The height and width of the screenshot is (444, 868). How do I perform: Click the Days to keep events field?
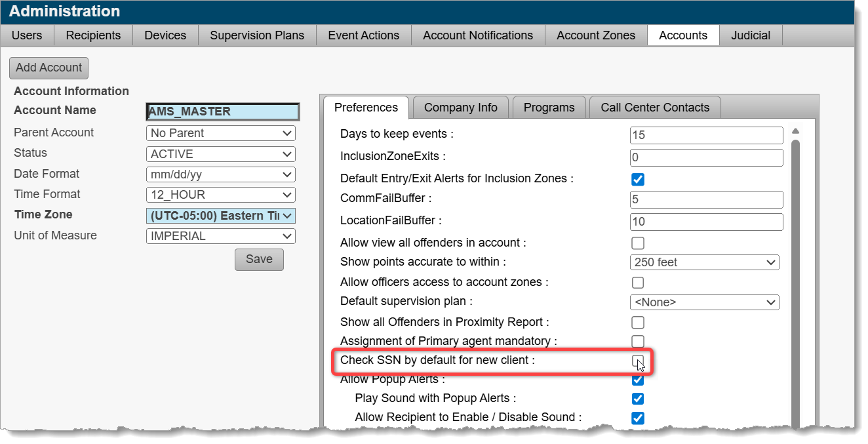[x=706, y=135]
